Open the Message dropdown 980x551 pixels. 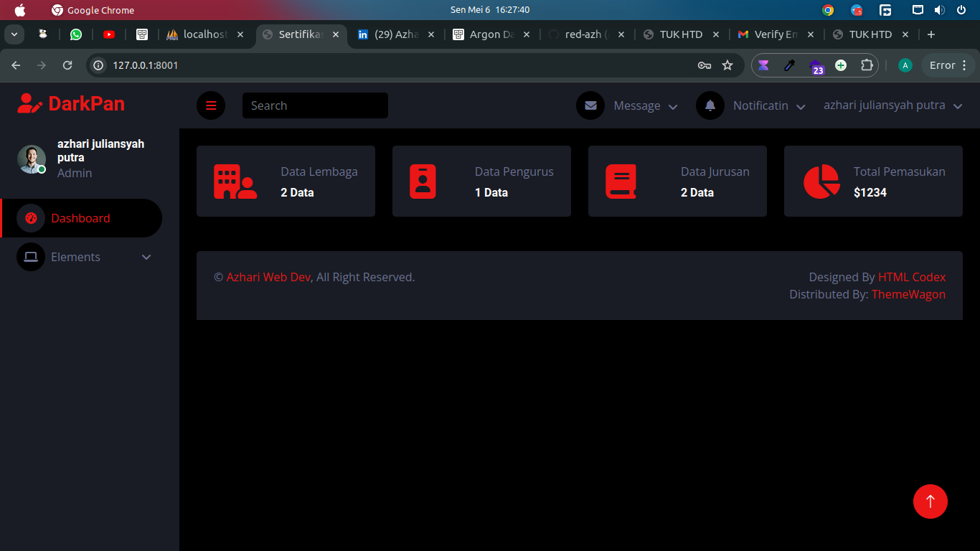pos(645,105)
